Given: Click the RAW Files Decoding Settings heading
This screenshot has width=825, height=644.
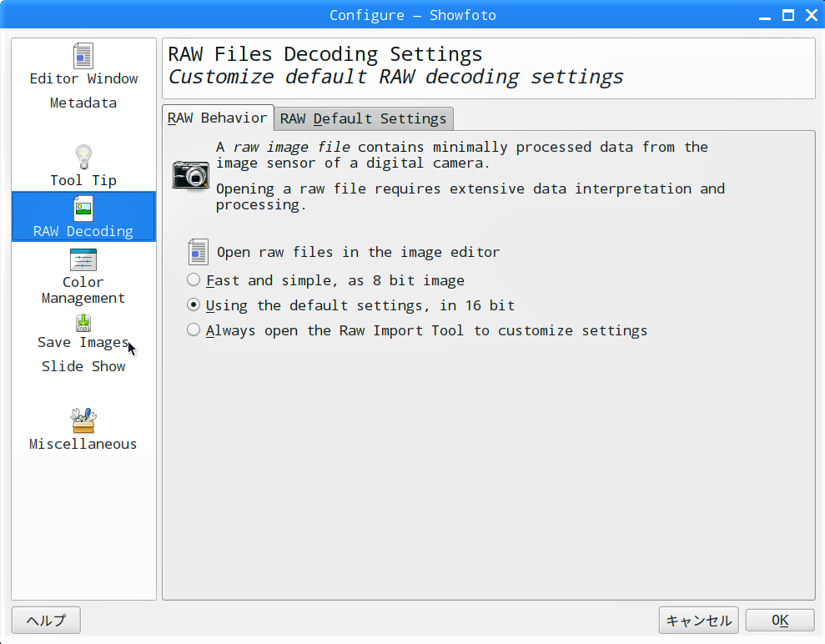Looking at the screenshot, I should [324, 54].
